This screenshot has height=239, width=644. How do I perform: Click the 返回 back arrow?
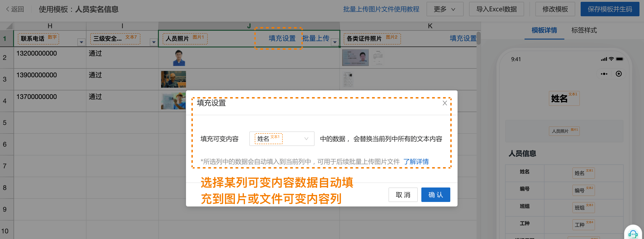15,9
